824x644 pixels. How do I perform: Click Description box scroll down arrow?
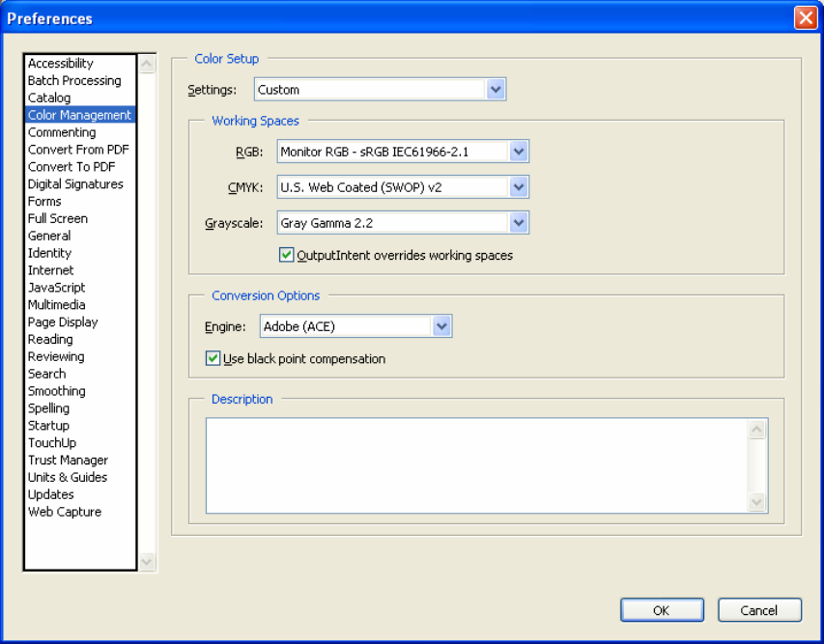click(x=757, y=502)
